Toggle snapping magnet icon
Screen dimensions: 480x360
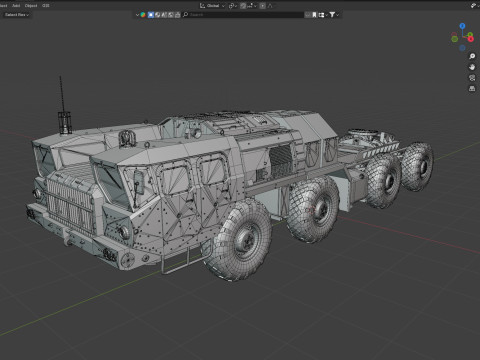243,6
